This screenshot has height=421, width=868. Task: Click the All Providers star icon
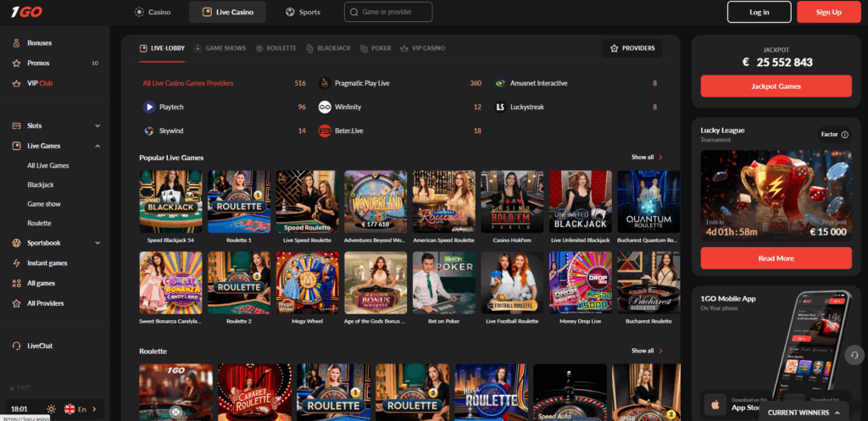pyautogui.click(x=17, y=303)
